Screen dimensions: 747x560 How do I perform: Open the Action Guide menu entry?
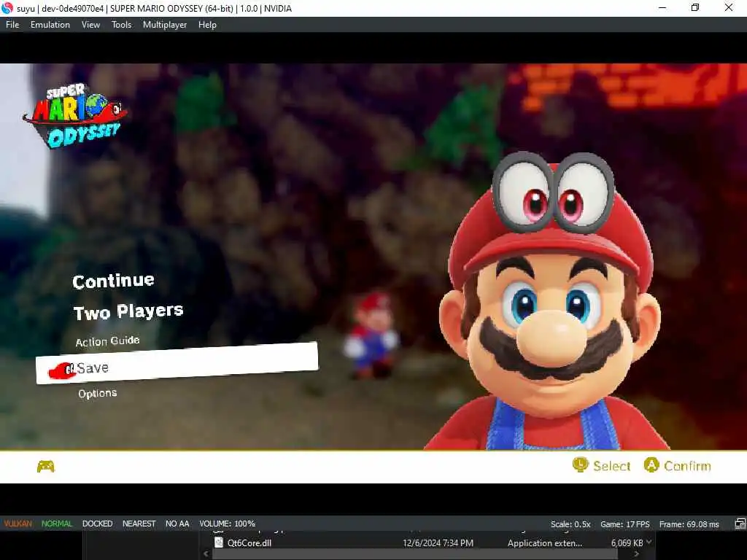pos(108,341)
